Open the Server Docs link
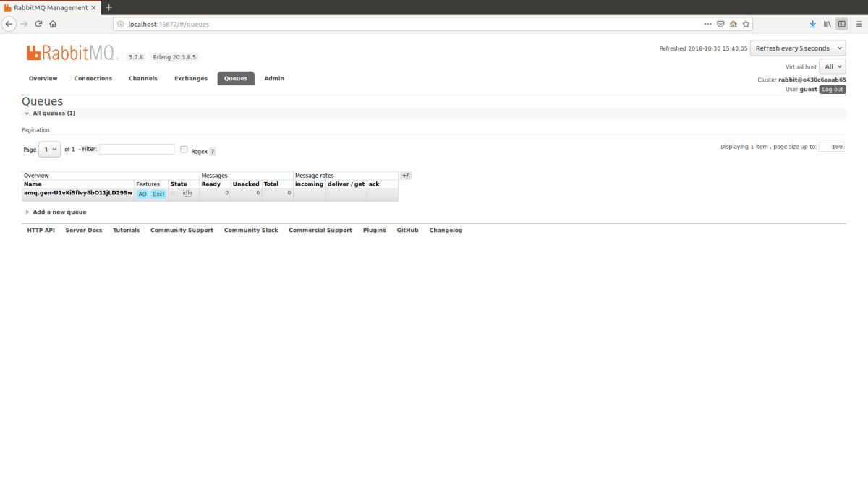 84,231
